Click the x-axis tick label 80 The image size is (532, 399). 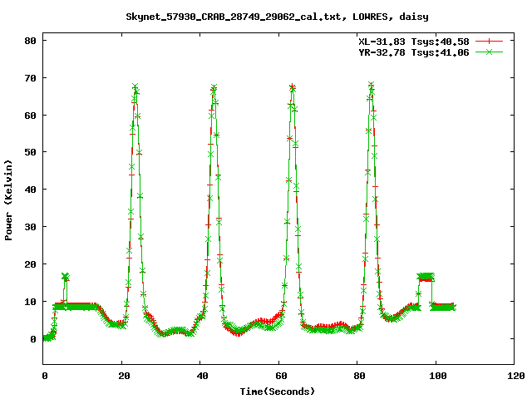[x=359, y=376]
